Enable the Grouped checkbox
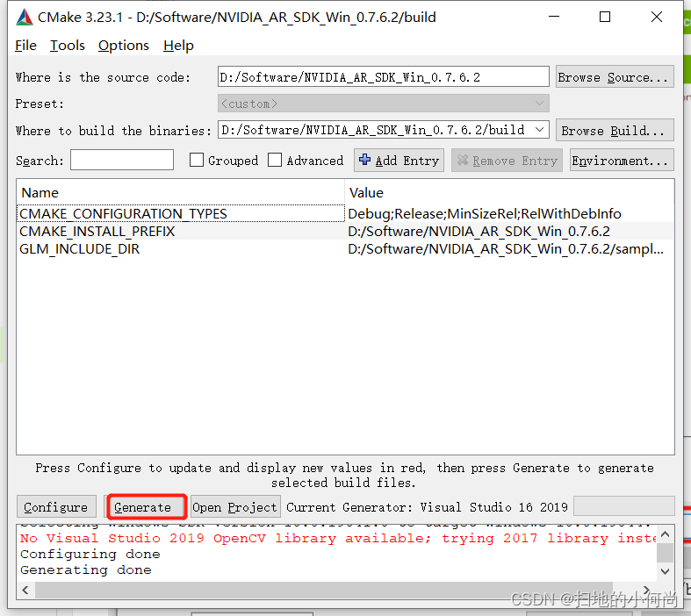Screen dimensions: 691x616 click(197, 161)
